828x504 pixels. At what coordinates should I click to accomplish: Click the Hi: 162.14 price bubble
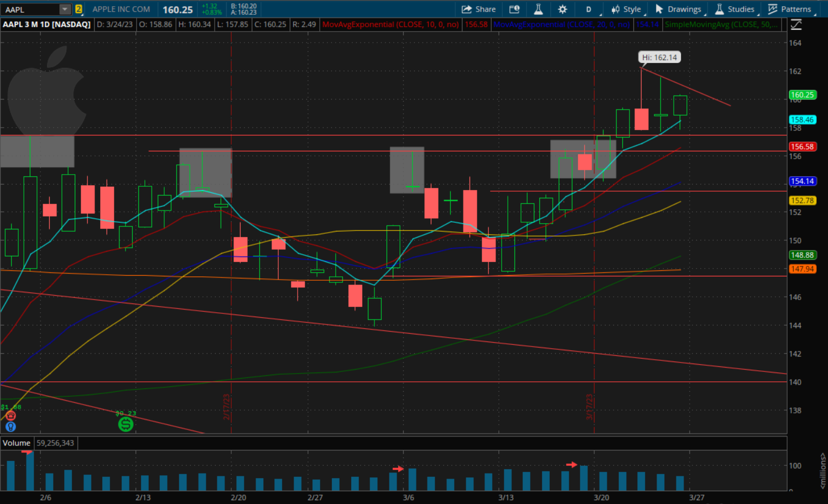(x=659, y=57)
